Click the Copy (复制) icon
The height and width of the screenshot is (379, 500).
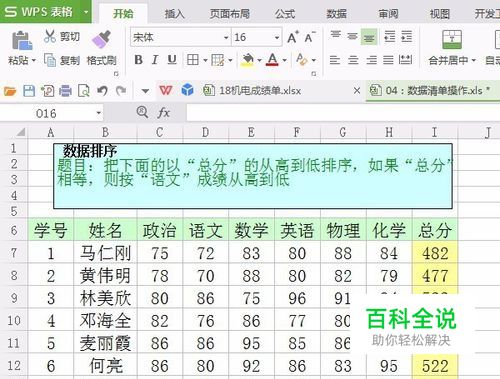coord(50,60)
